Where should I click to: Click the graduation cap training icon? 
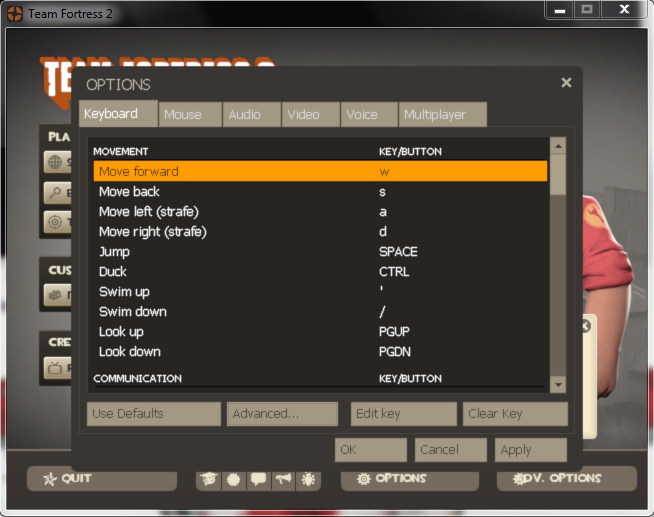(x=209, y=479)
